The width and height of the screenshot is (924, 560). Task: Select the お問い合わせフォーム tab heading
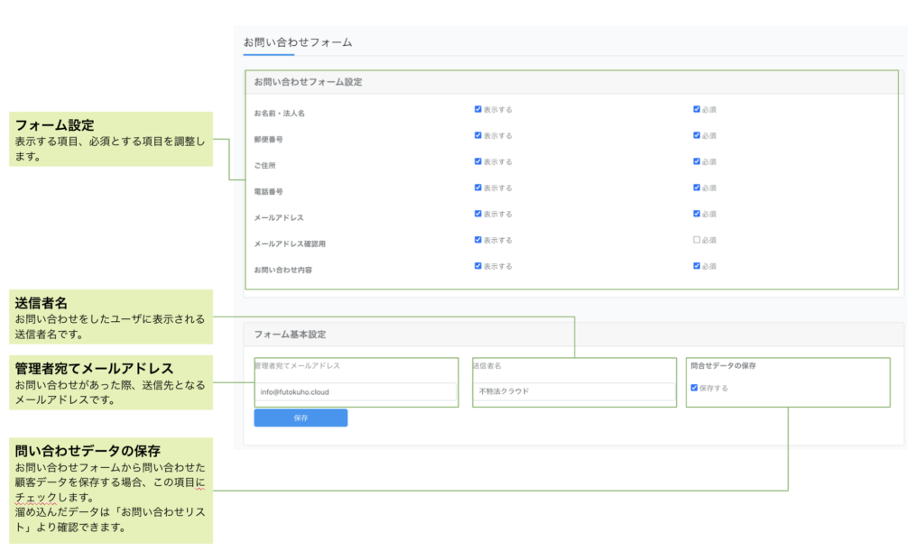298,42
